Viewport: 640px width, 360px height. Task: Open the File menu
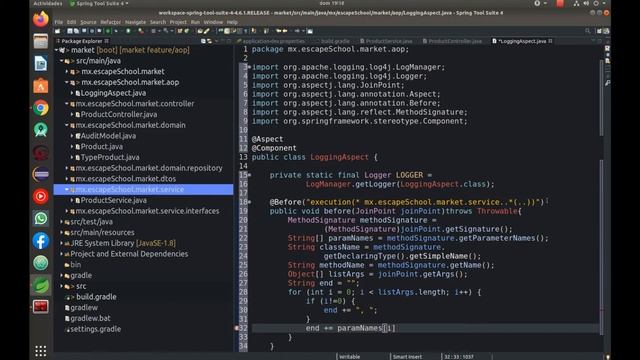(59, 22)
